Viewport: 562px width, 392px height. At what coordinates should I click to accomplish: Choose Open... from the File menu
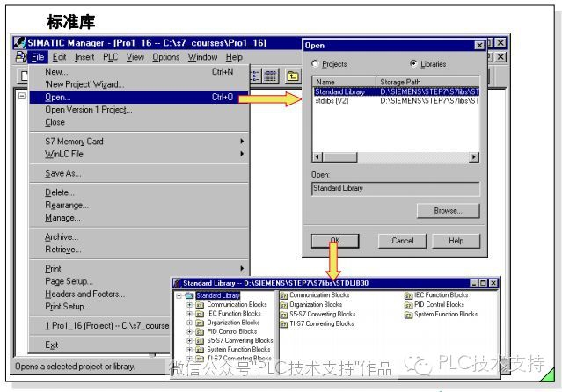(139, 98)
